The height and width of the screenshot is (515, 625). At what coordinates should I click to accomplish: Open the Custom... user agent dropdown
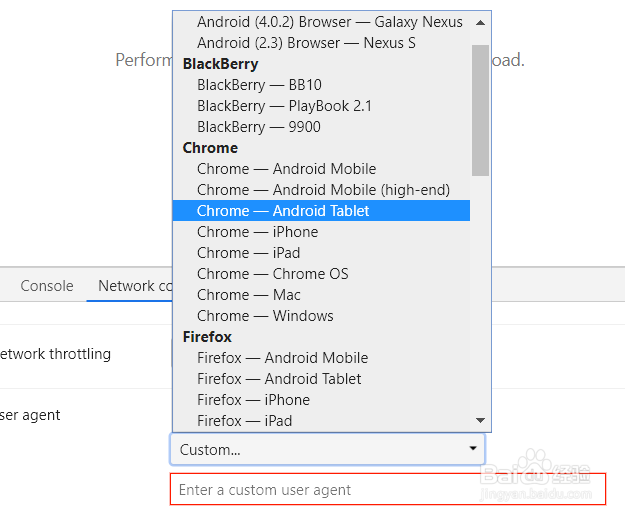pyautogui.click(x=327, y=449)
